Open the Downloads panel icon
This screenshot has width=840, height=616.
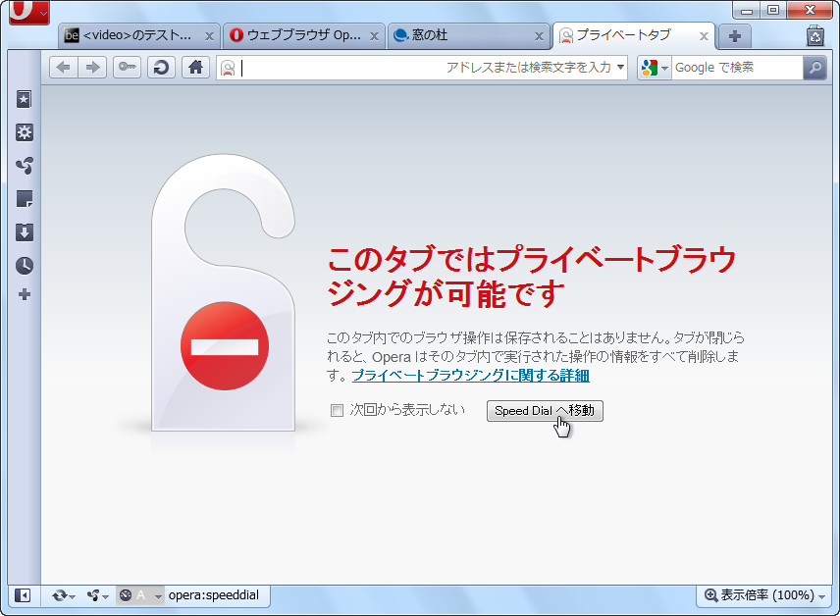point(25,231)
